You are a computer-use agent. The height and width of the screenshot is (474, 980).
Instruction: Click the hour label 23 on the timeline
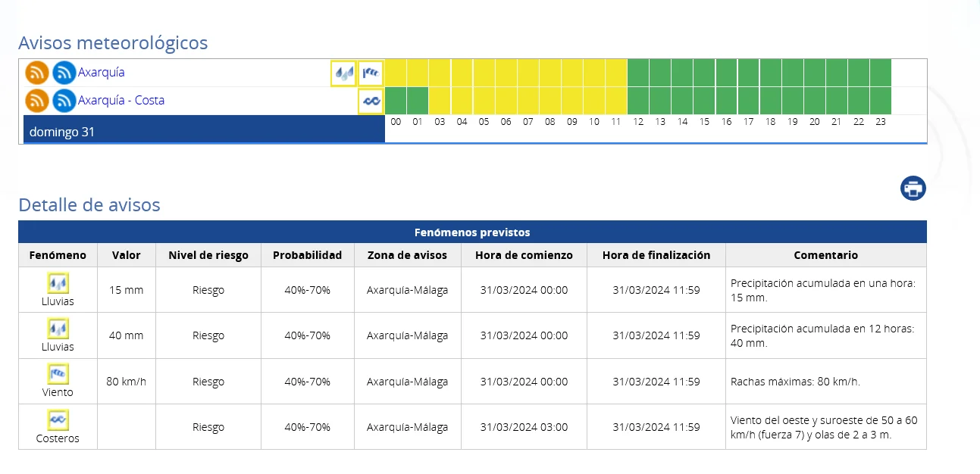881,121
